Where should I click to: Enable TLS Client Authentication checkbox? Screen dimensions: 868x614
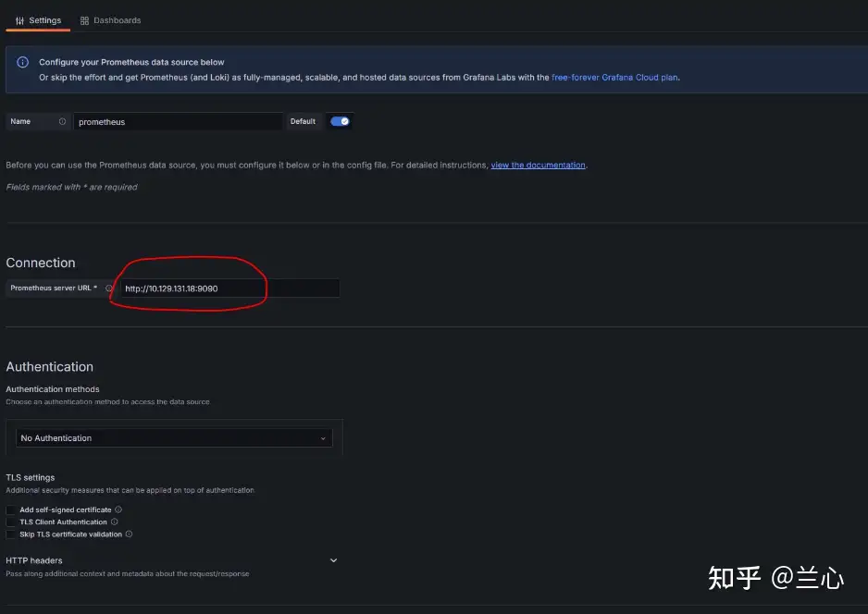click(10, 522)
